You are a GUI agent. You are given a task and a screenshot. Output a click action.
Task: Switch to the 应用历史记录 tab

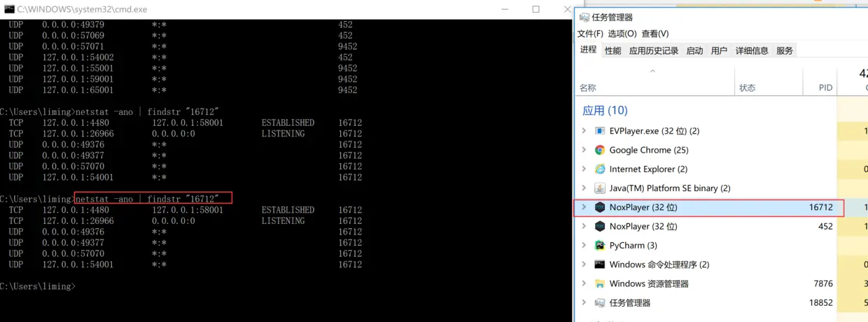pos(654,50)
